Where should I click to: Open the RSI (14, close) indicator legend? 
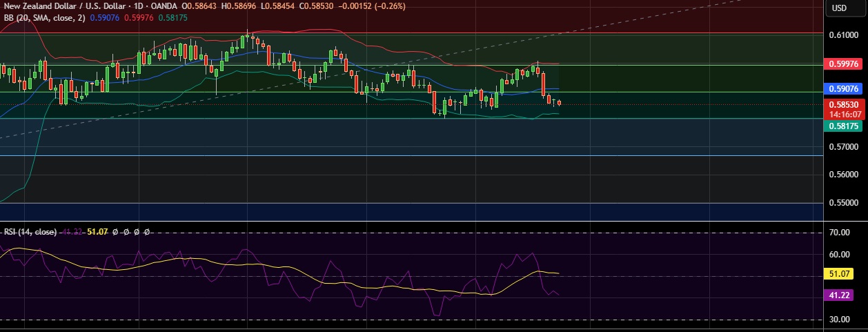click(31, 232)
